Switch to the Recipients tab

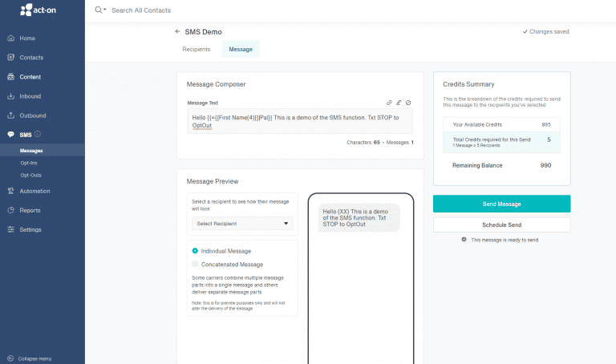[x=197, y=50]
